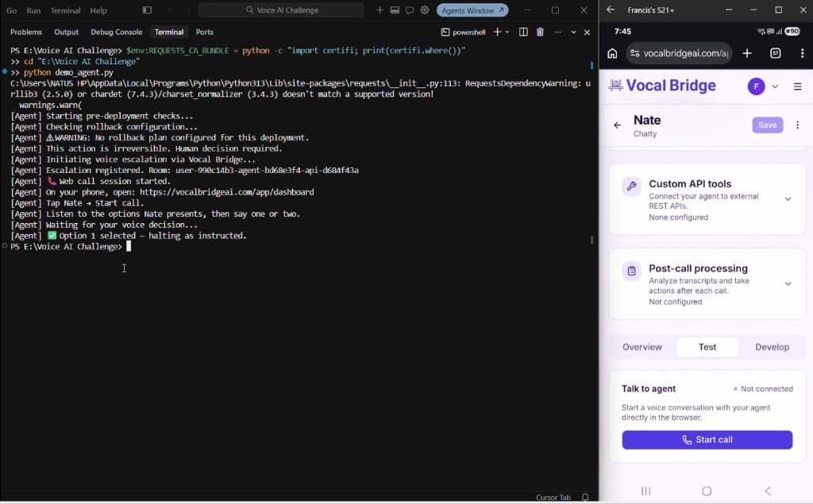
Task: Create a new terminal with plus icon
Action: [497, 33]
